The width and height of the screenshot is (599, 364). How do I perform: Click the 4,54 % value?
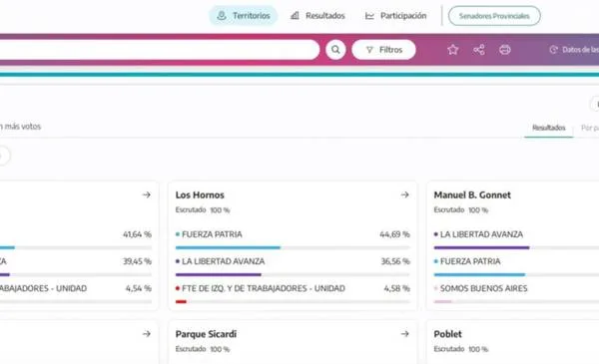(x=139, y=288)
